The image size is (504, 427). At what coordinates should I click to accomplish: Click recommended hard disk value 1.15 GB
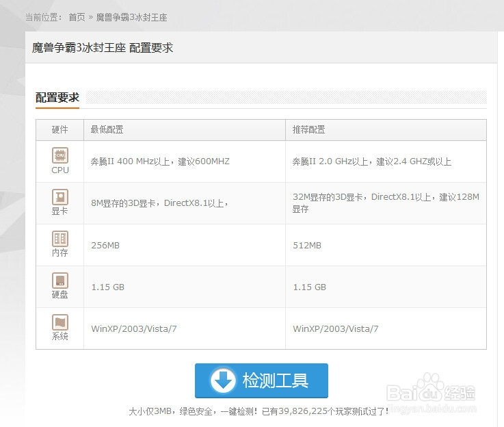tap(310, 287)
